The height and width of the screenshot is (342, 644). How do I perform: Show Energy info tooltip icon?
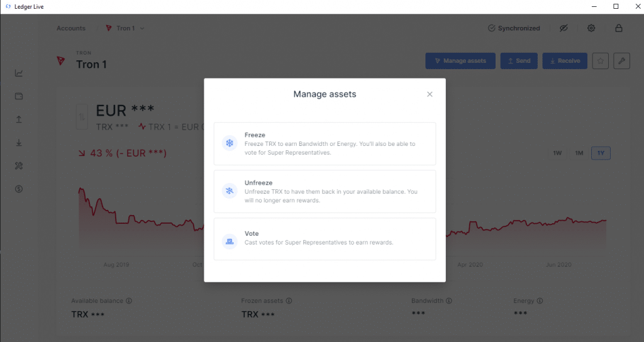point(540,301)
